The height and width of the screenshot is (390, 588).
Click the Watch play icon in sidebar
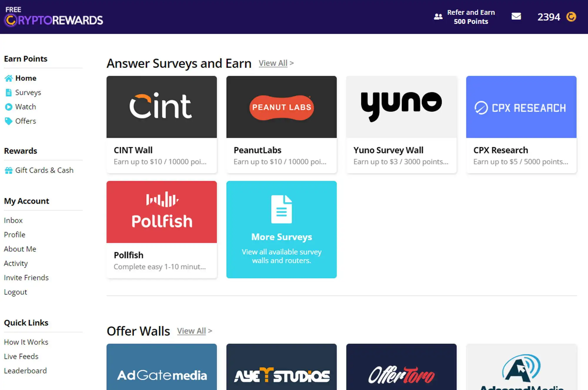click(x=9, y=107)
